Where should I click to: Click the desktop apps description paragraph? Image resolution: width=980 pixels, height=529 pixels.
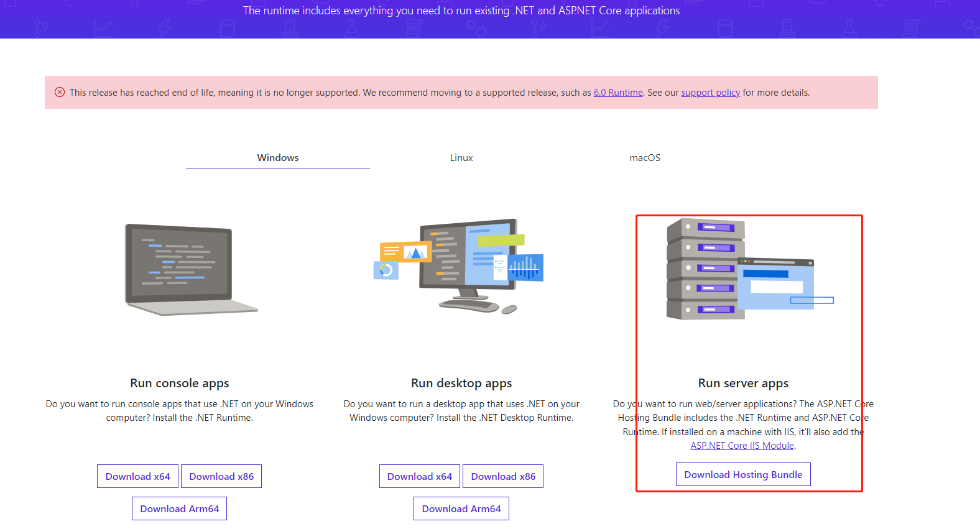tap(461, 411)
